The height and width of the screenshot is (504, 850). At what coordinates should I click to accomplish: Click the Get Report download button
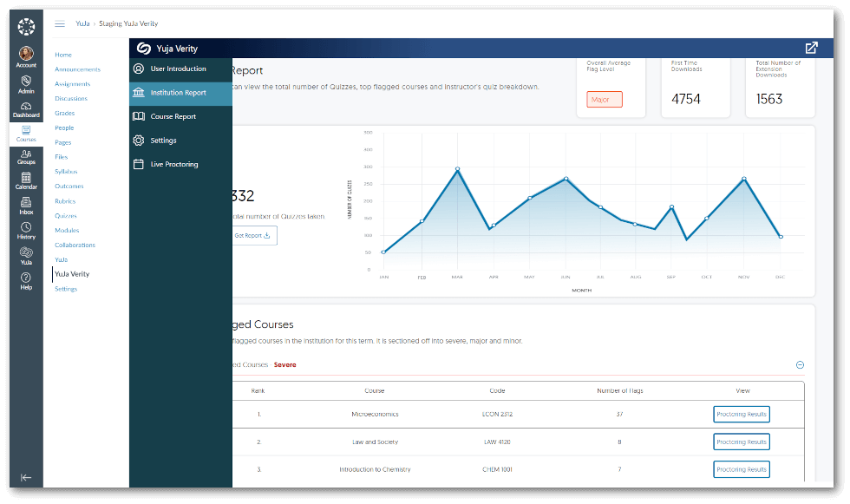coord(253,235)
